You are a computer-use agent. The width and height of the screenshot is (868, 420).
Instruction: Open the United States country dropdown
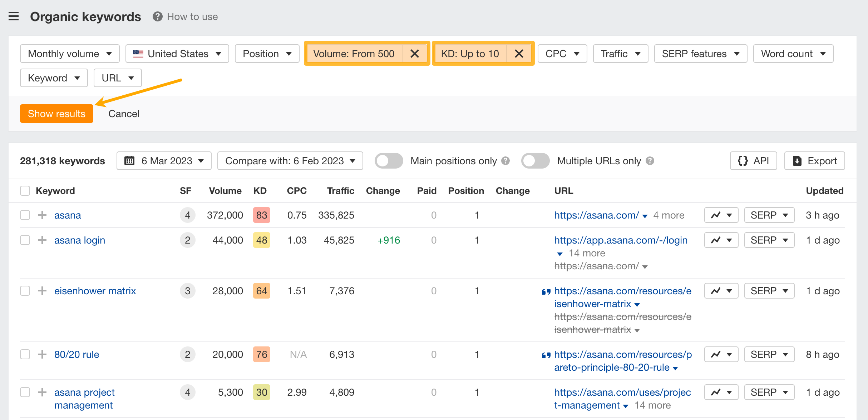click(x=177, y=54)
